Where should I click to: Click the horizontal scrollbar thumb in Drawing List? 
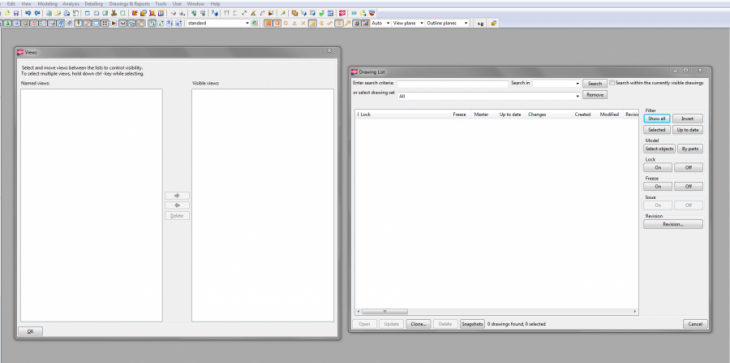[x=385, y=311]
